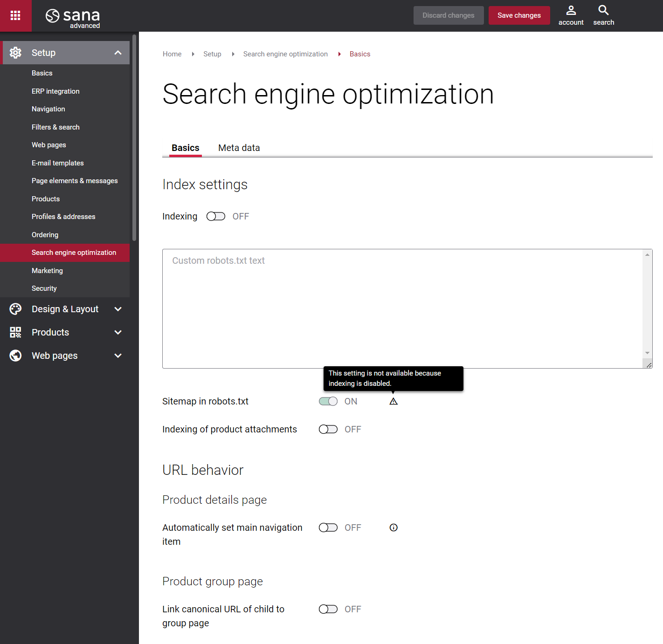This screenshot has width=663, height=644.
Task: Click the Design & Layout palette icon
Action: point(15,309)
